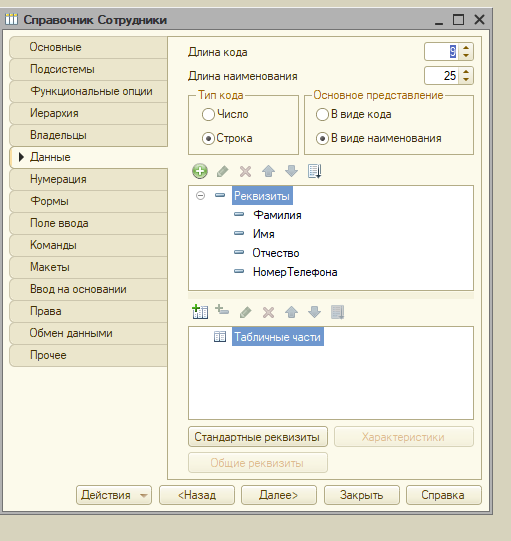511x541 pixels.
Task: Click add tabular section attribute icon
Action: pyautogui.click(x=222, y=311)
